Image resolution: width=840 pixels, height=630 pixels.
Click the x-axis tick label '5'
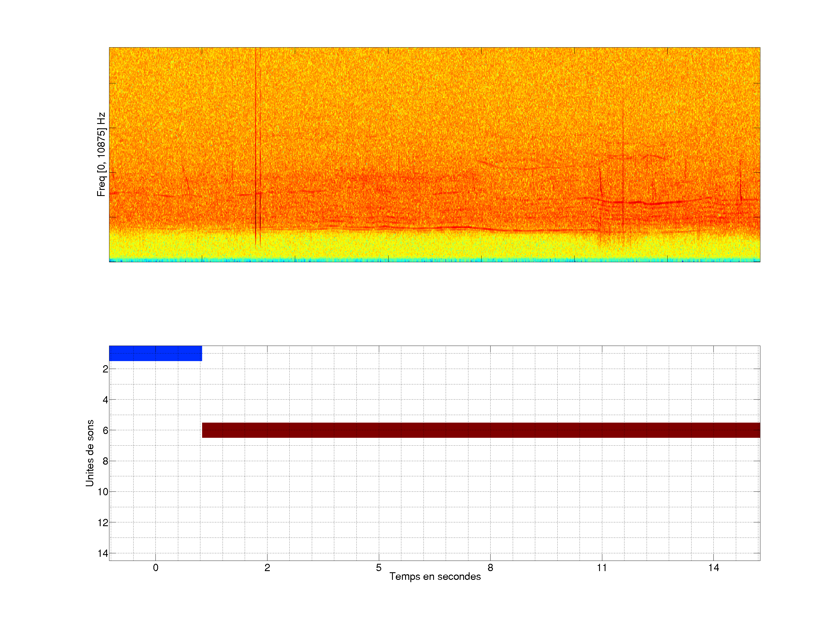coord(379,568)
